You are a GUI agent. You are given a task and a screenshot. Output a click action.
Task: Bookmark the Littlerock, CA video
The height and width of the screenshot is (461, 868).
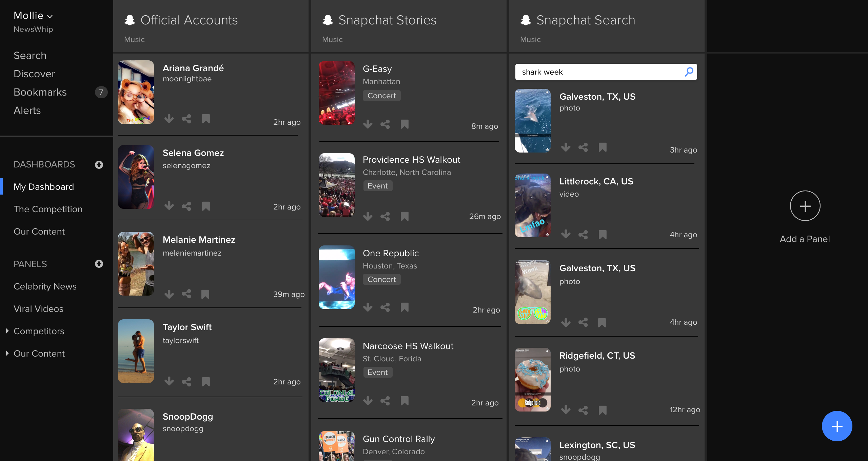(x=603, y=235)
